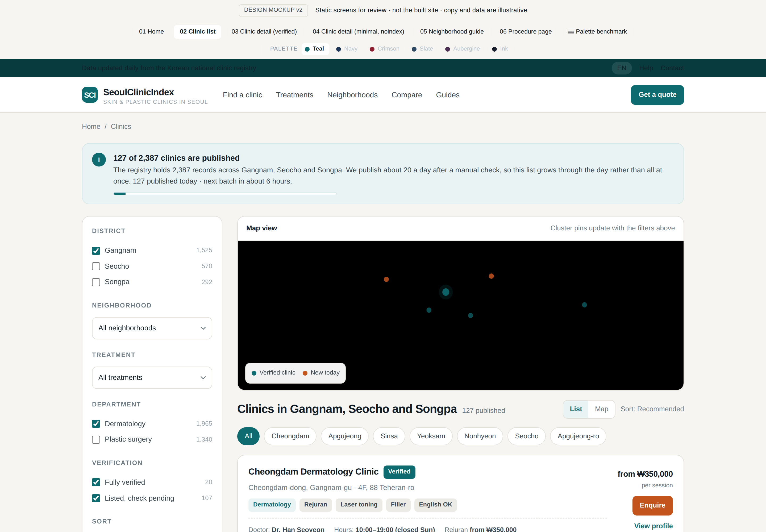
Task: Pick the Aubergine palette
Action: [463, 49]
